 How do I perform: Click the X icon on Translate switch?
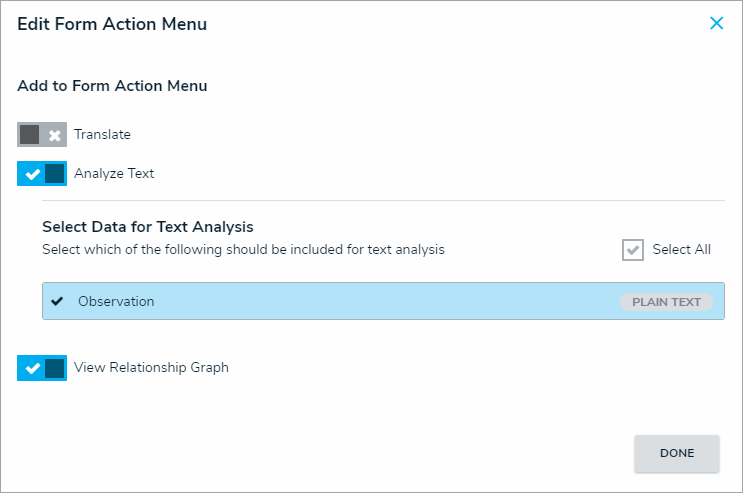point(55,135)
